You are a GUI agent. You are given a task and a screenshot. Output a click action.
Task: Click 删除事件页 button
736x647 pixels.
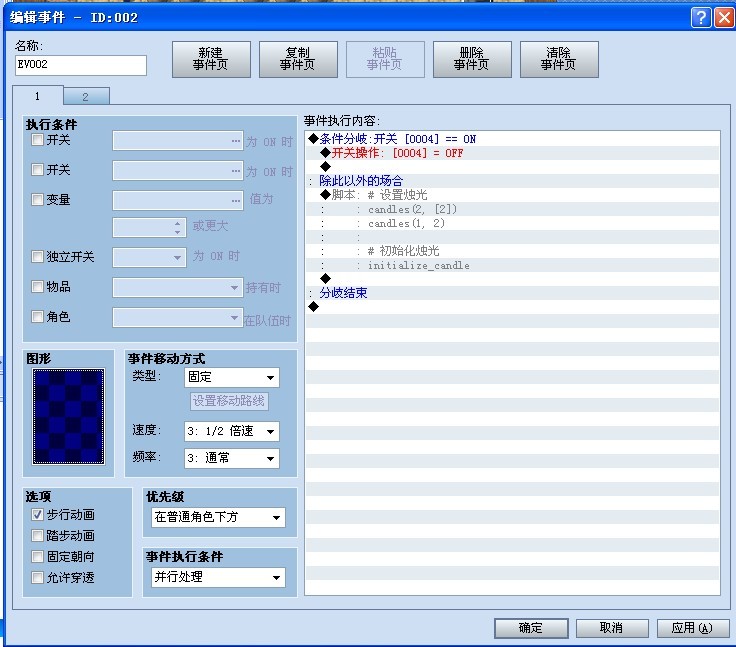click(472, 59)
